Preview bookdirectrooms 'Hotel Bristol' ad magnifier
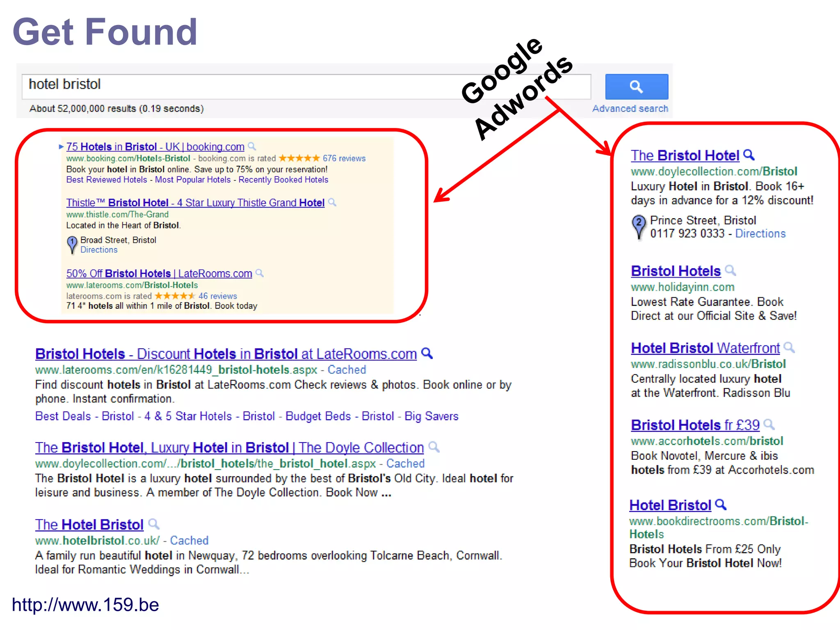This screenshot has width=840, height=630. 721,504
